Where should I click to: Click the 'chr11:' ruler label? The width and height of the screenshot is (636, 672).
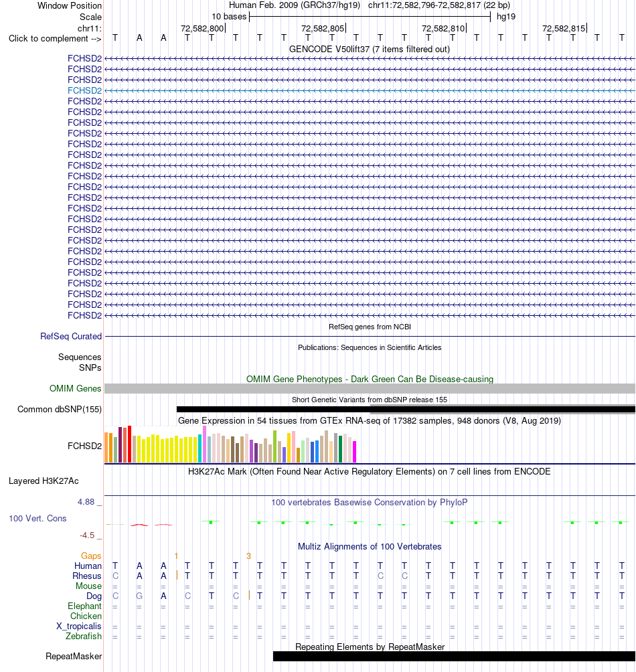pos(90,28)
